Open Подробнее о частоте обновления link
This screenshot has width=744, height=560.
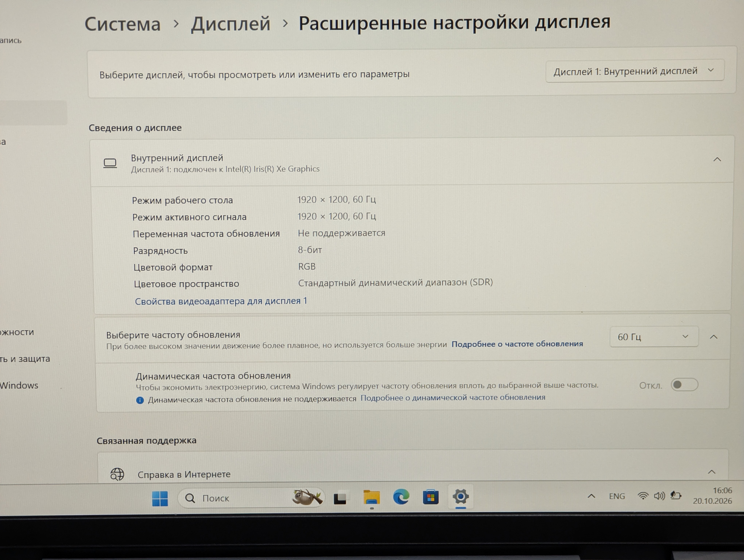(517, 344)
